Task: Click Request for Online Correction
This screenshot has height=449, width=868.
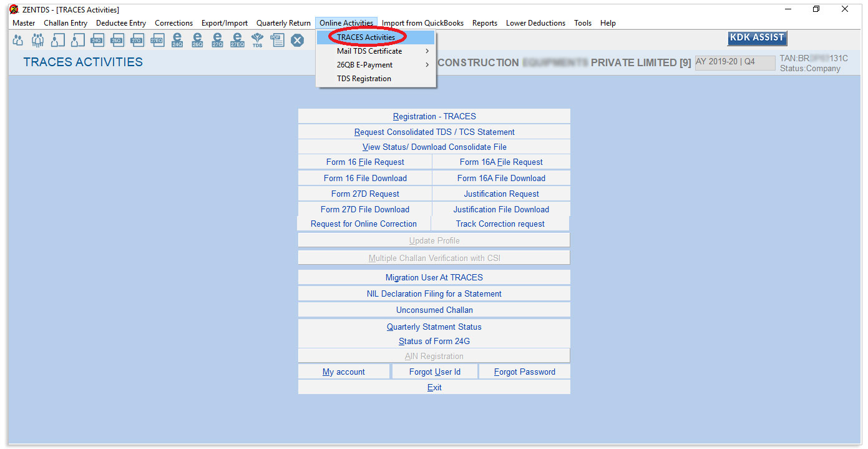Action: 364,224
